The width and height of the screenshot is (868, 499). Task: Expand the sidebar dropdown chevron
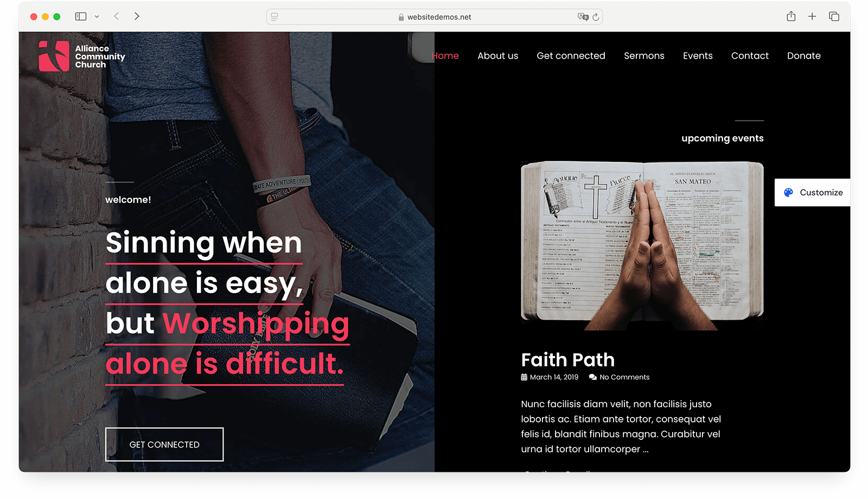click(x=97, y=17)
